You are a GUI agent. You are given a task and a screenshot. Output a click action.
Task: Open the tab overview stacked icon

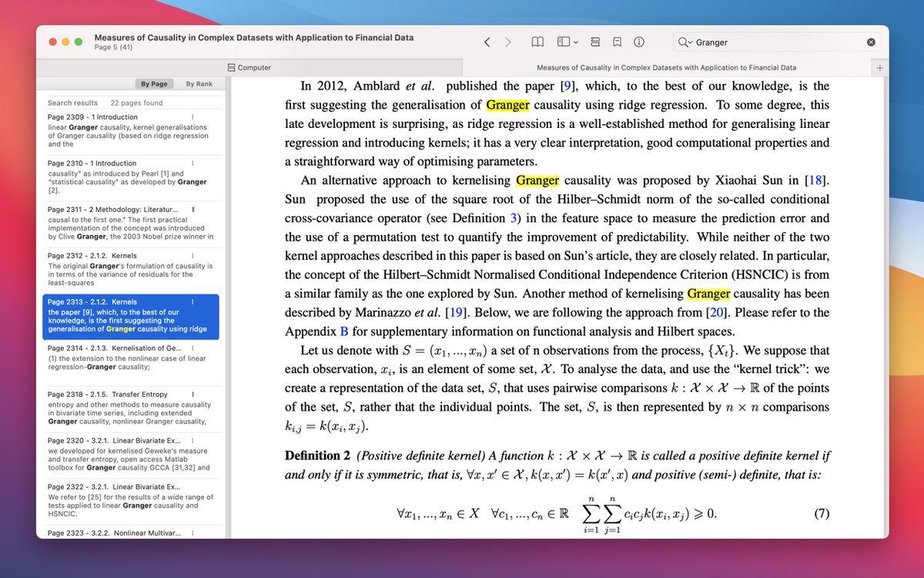pos(595,42)
